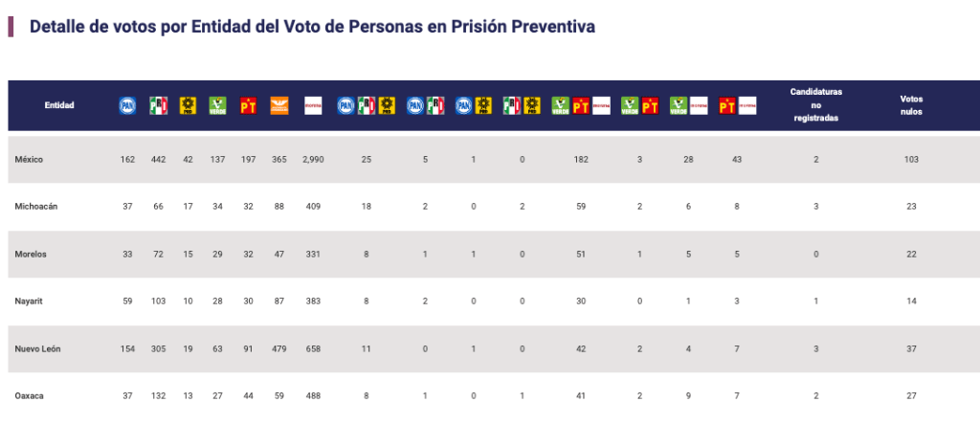Click the Candidaturas no registradas header
This screenshot has width=980, height=424.
(x=815, y=105)
